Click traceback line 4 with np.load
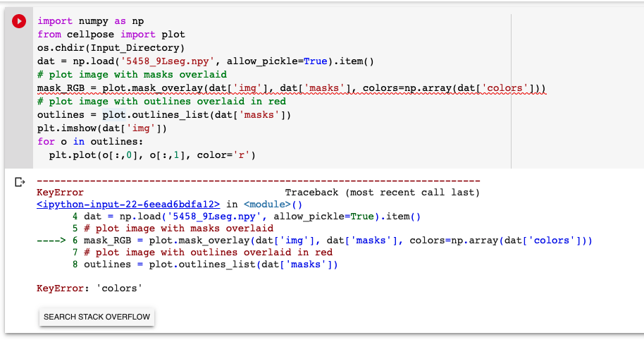644x340 pixels. click(247, 217)
